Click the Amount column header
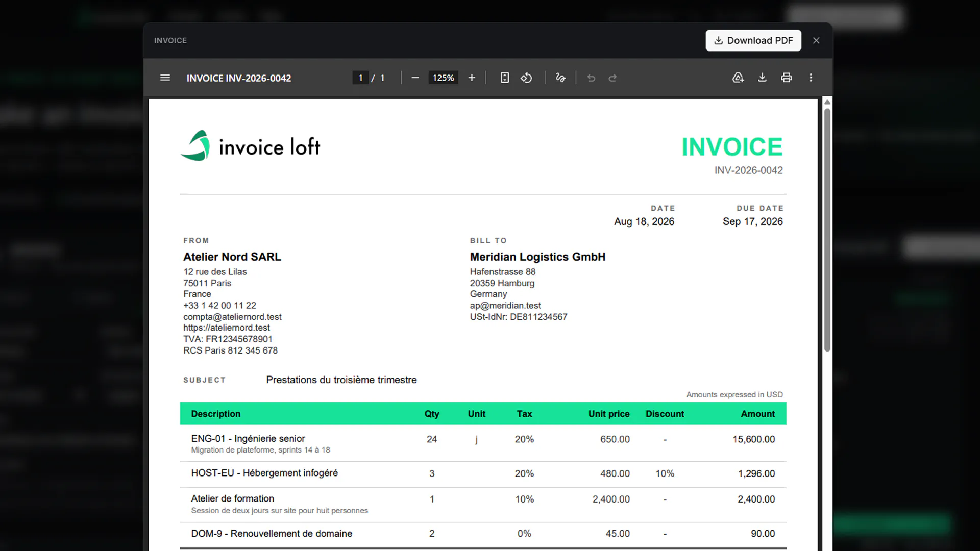The height and width of the screenshot is (551, 980). [x=758, y=414]
